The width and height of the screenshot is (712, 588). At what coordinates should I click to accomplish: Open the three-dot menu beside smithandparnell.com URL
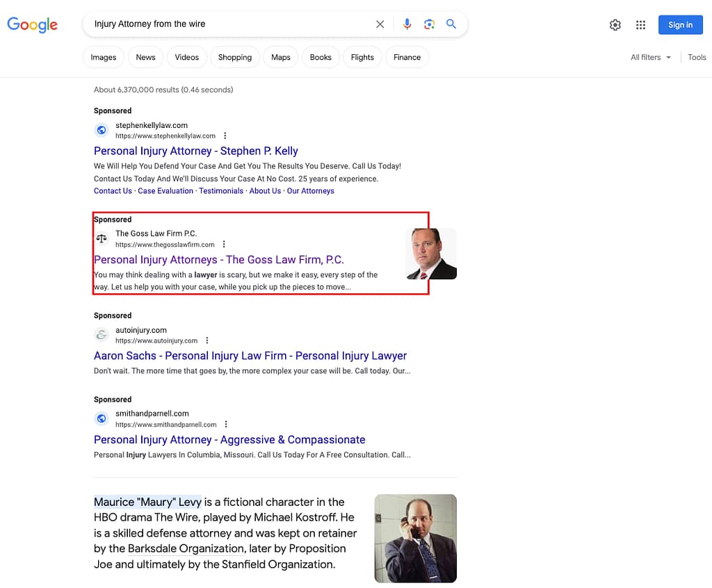(x=226, y=424)
